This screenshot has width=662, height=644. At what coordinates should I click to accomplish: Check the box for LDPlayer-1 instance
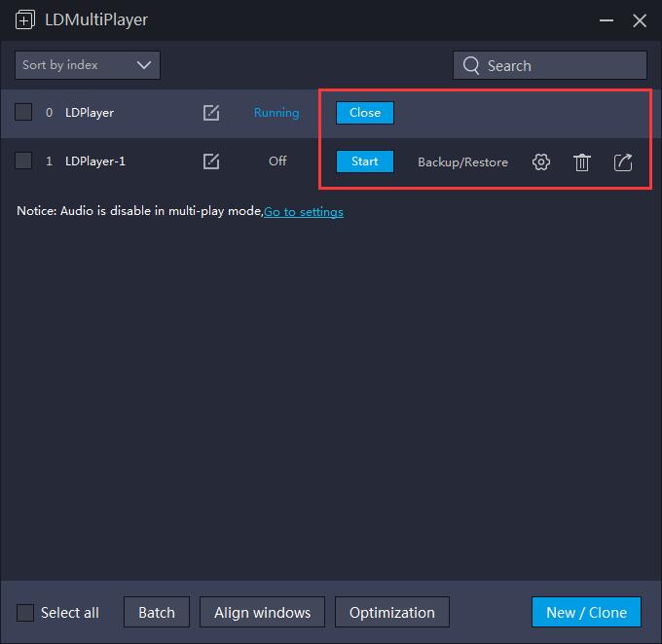point(23,161)
